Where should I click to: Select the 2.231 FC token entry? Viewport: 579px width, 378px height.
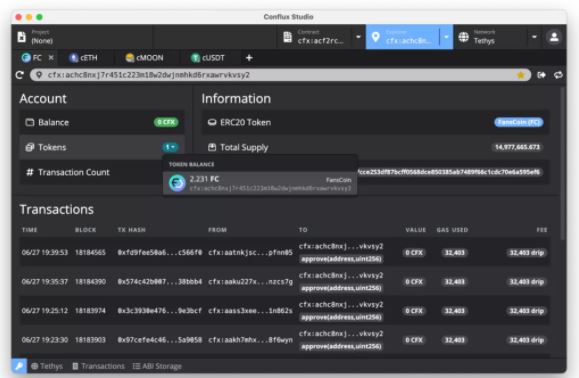coord(260,183)
